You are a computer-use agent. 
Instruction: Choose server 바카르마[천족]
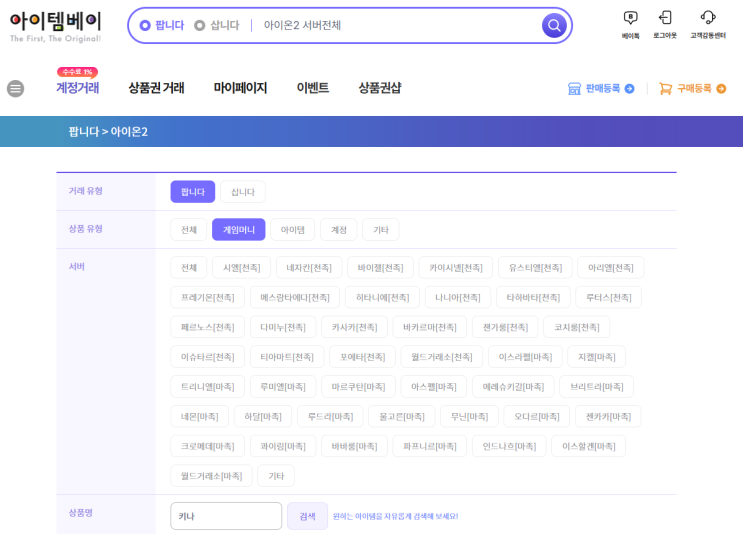(430, 327)
